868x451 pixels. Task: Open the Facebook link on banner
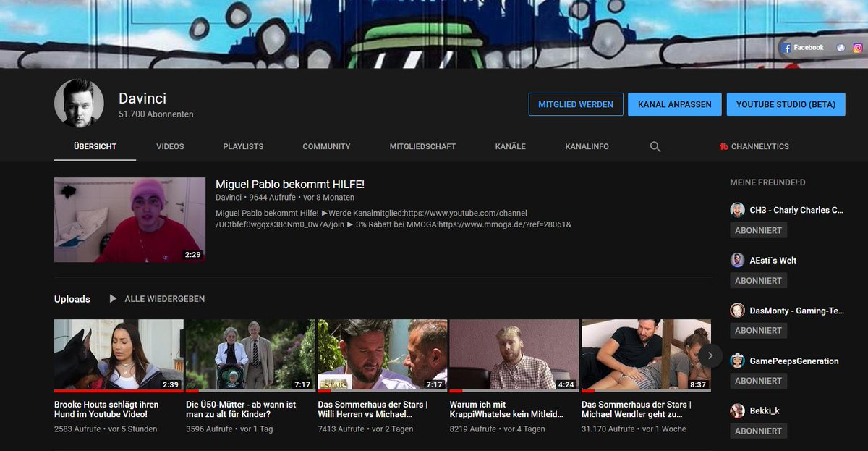coord(803,48)
